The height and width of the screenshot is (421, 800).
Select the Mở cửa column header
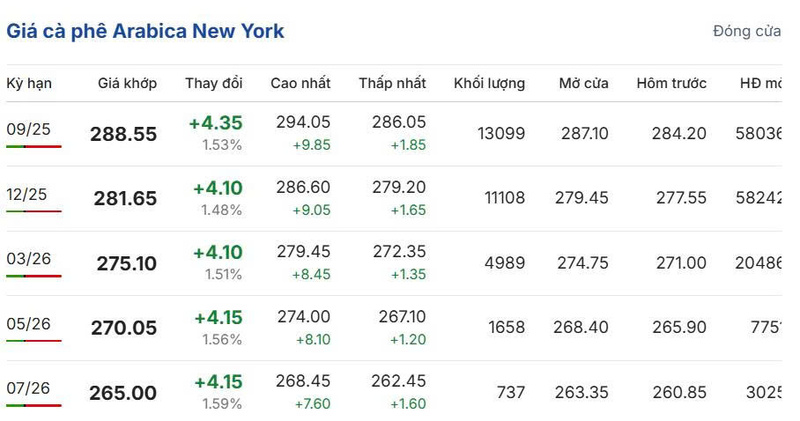tap(583, 83)
